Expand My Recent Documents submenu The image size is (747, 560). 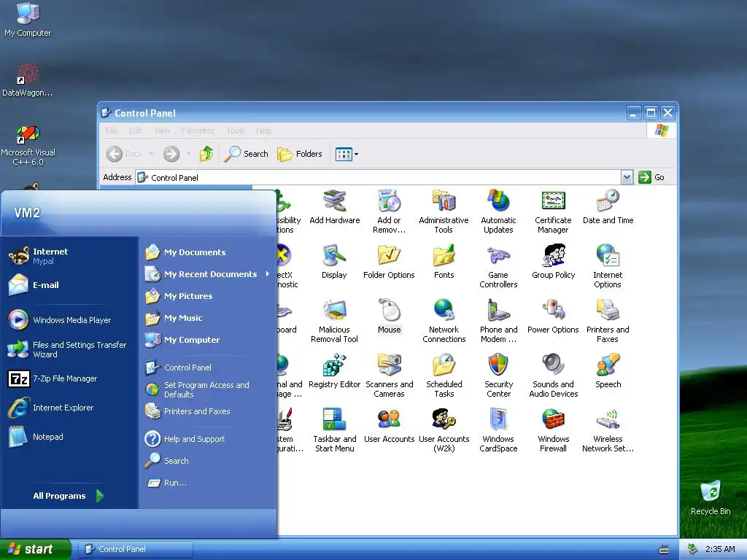point(207,274)
